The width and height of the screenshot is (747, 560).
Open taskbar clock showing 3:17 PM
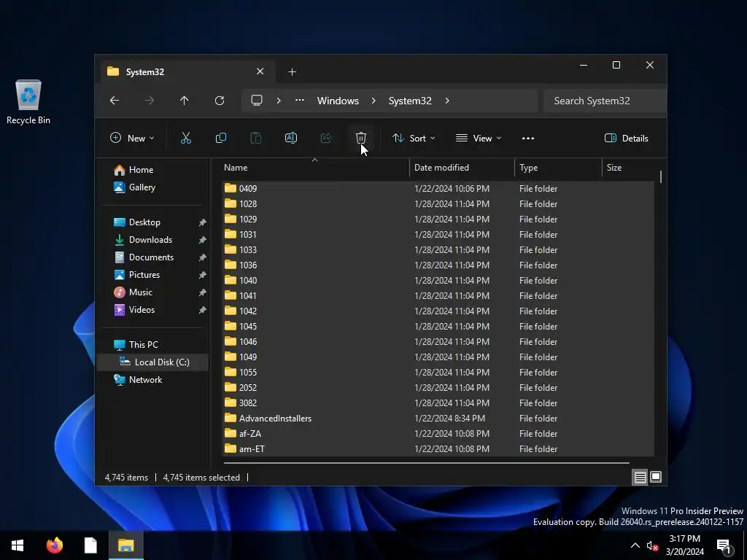pyautogui.click(x=684, y=545)
